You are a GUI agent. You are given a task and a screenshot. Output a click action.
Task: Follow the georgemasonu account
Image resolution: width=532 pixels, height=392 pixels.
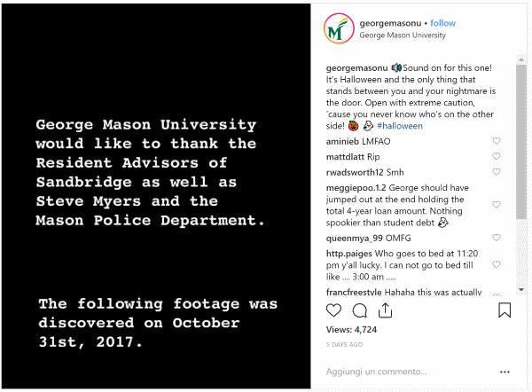click(x=442, y=23)
